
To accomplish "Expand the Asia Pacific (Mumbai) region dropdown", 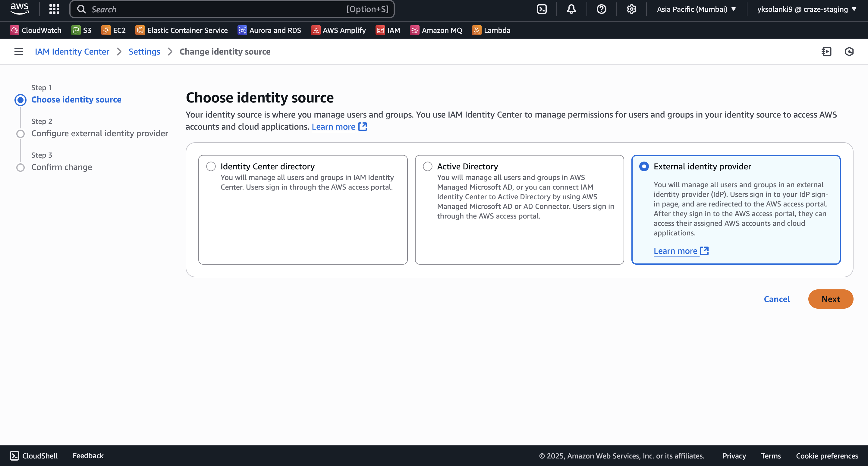I will (696, 9).
